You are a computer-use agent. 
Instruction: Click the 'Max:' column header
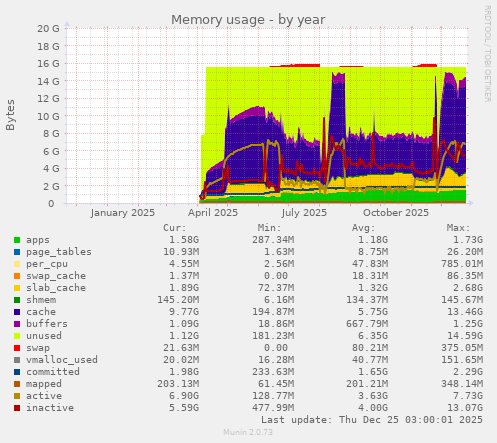point(458,228)
